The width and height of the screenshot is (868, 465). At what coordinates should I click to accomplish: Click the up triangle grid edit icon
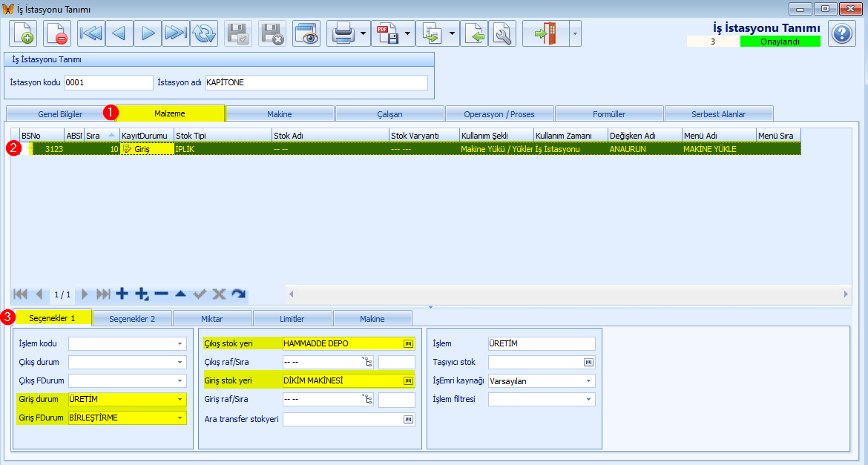pyautogui.click(x=180, y=294)
